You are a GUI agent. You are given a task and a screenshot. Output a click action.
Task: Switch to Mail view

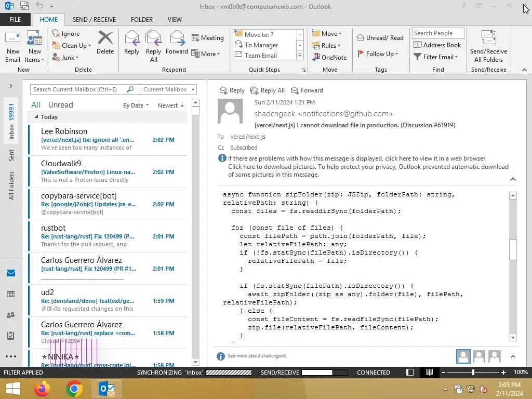point(11,273)
